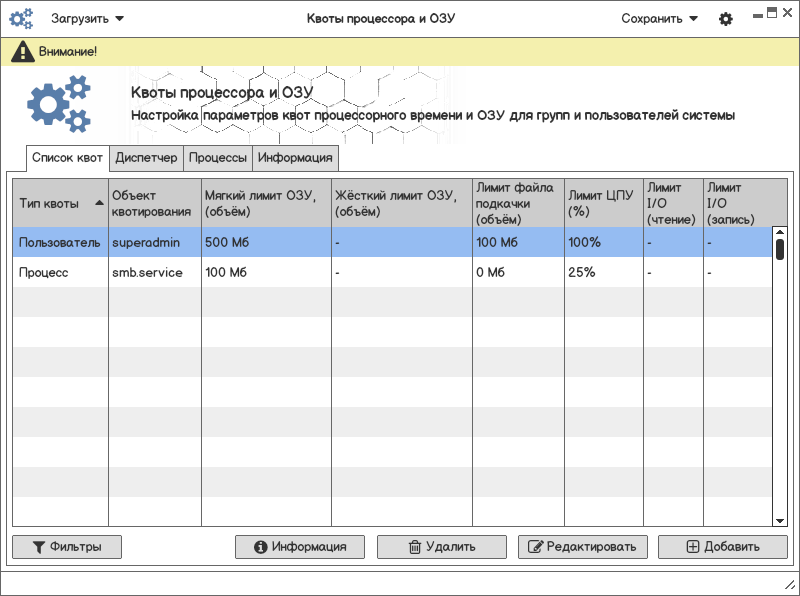Image resolution: width=800 pixels, height=596 pixels.
Task: Click the gear icon in the title bar
Action: tap(726, 19)
